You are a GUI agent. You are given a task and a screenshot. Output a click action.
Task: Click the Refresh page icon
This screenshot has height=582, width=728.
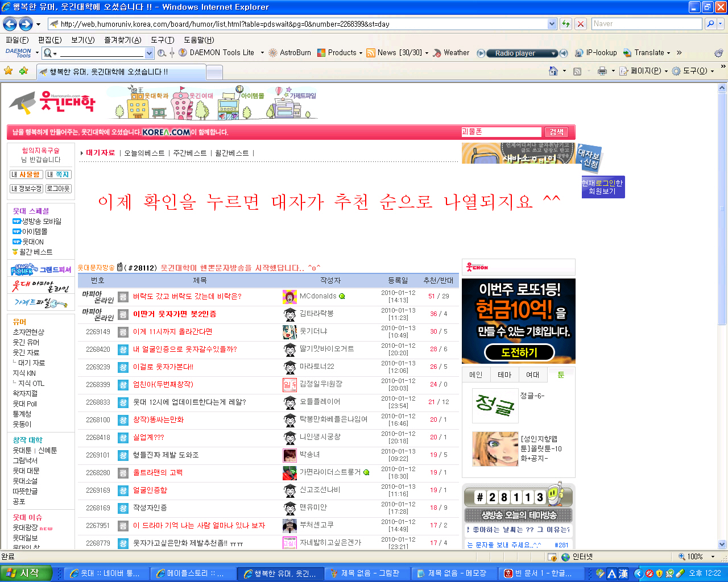[566, 24]
